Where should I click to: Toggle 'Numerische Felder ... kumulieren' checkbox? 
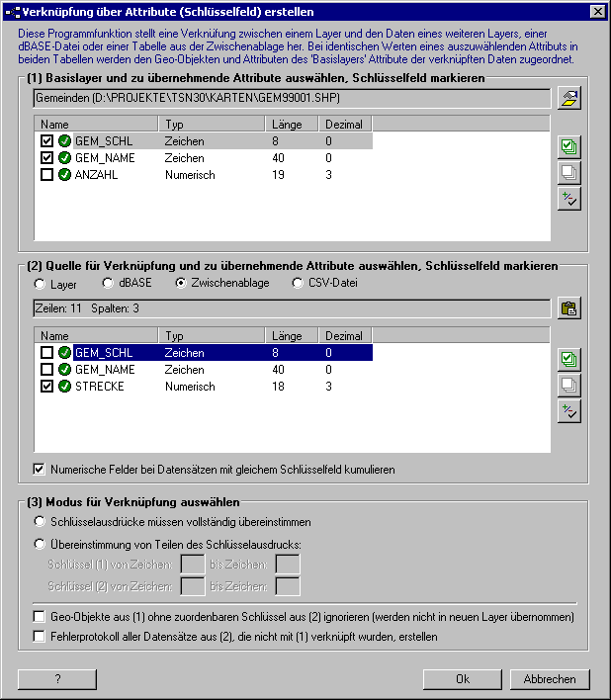click(x=40, y=470)
